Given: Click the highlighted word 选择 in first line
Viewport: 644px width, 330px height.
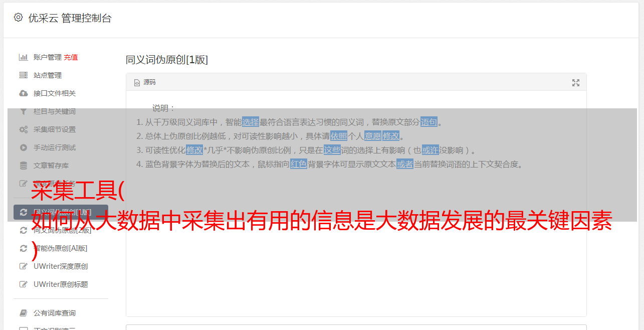Looking at the screenshot, I should (x=251, y=122).
